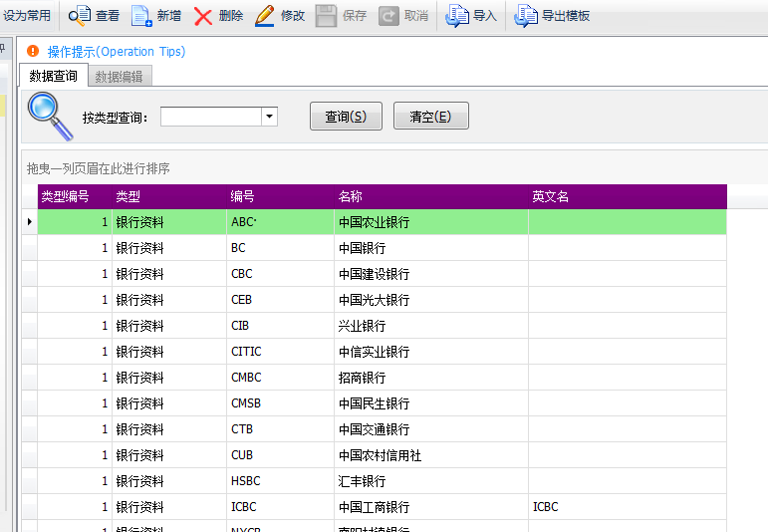Click the HSBC code cell
This screenshot has height=532, width=768.
pyautogui.click(x=281, y=481)
